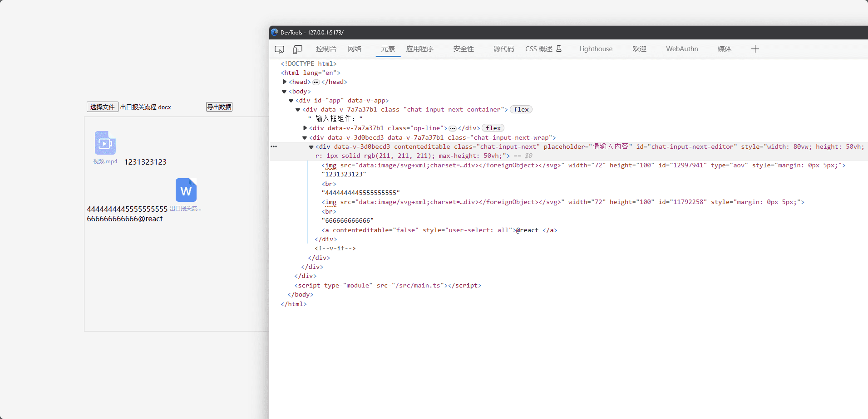Viewport: 868px width, 419px height.
Task: Click the ellipsis actions icon beside selected node
Action: pyautogui.click(x=274, y=146)
